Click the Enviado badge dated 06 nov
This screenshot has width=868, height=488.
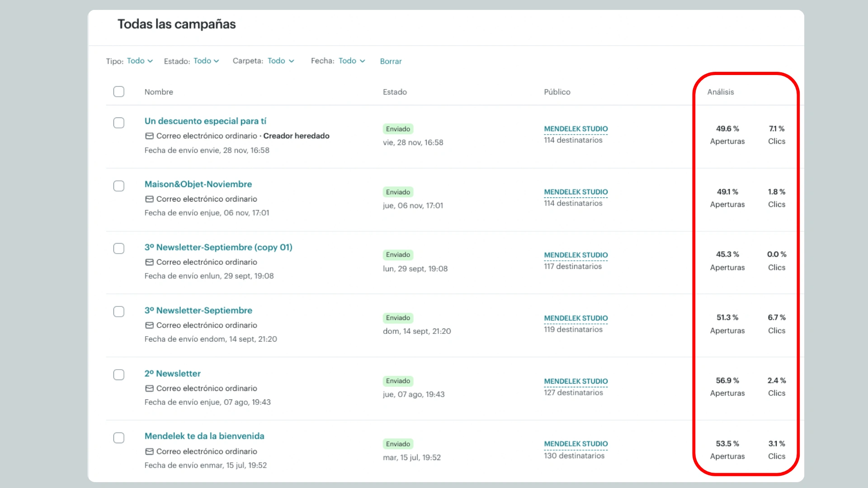pyautogui.click(x=398, y=192)
